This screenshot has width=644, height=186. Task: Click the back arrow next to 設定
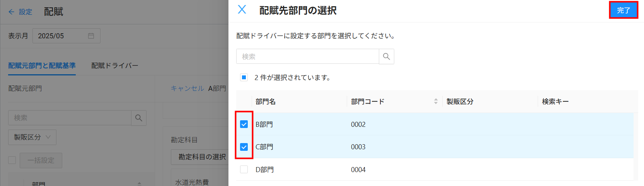click(x=11, y=12)
